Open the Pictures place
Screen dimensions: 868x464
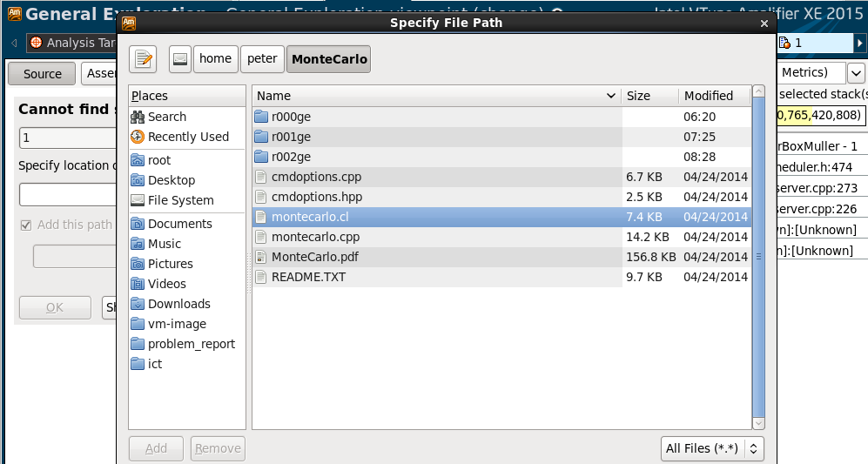point(187,264)
